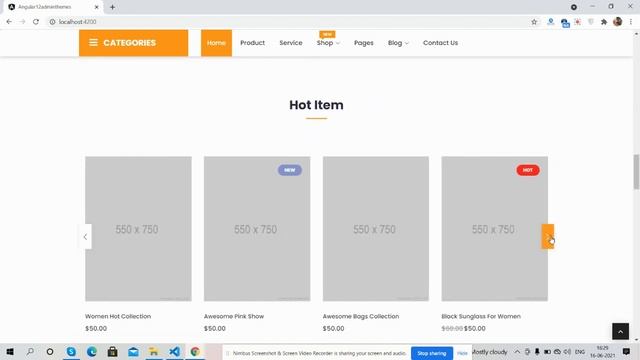Viewport: 640px width, 360px height.
Task: Open the Pages nav link
Action: (364, 43)
